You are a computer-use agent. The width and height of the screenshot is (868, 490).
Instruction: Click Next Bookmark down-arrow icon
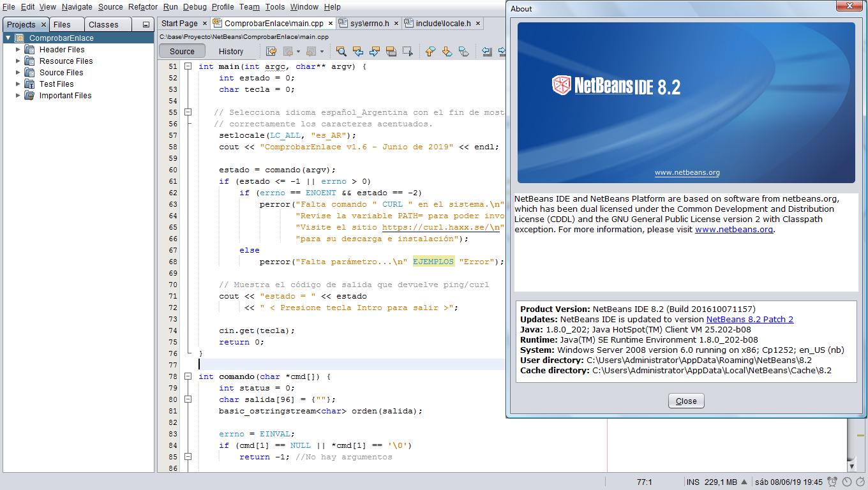coord(447,51)
